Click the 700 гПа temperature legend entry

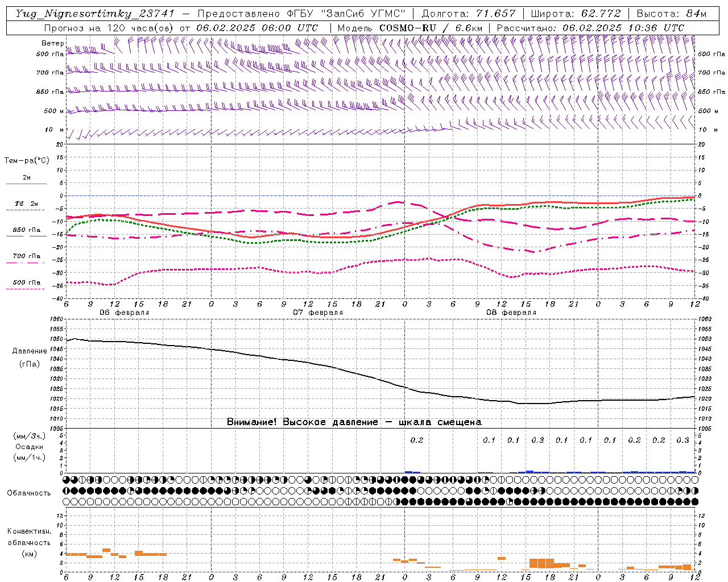(27, 256)
